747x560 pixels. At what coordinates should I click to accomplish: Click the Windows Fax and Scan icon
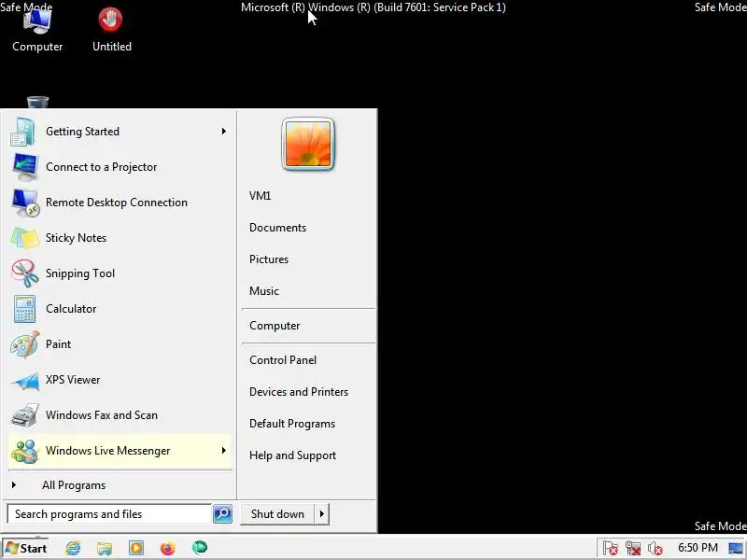pyautogui.click(x=25, y=415)
